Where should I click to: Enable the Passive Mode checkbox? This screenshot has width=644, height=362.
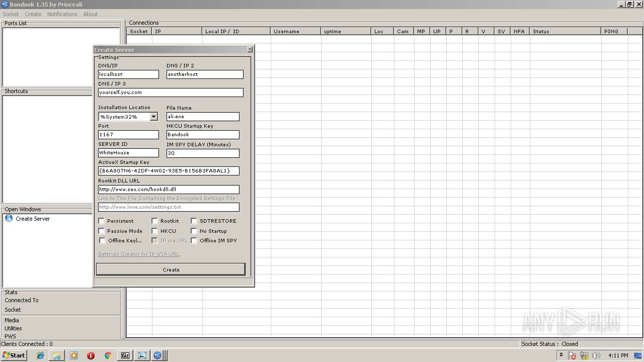101,231
